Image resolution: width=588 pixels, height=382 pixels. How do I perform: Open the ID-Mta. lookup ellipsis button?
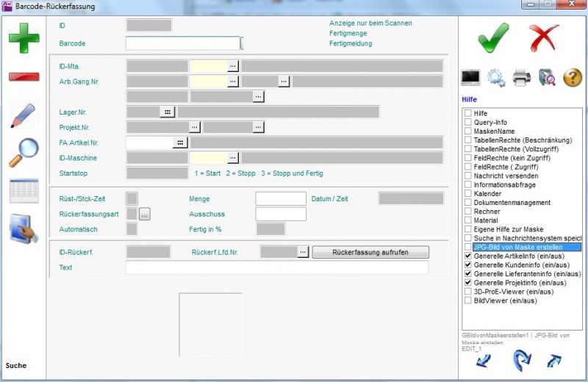coord(233,66)
